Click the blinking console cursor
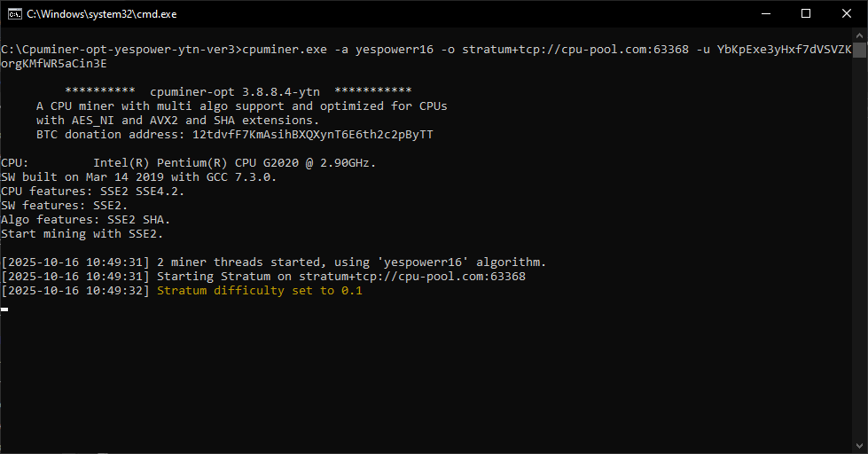This screenshot has width=868, height=454. (4, 309)
